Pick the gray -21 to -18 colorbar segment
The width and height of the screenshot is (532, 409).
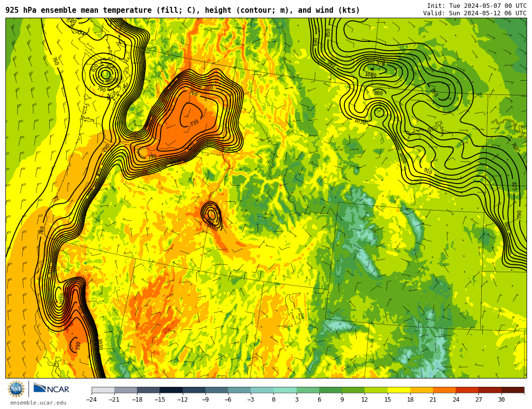[126, 390]
